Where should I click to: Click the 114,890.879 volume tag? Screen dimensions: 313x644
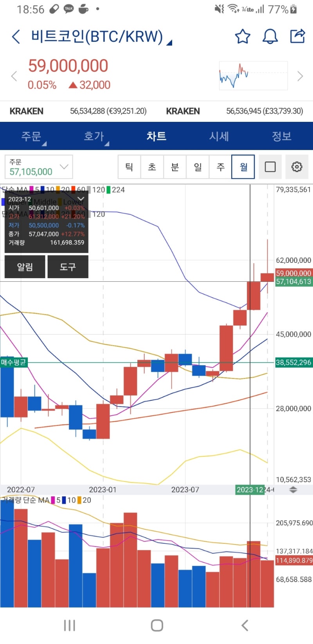coord(294,561)
